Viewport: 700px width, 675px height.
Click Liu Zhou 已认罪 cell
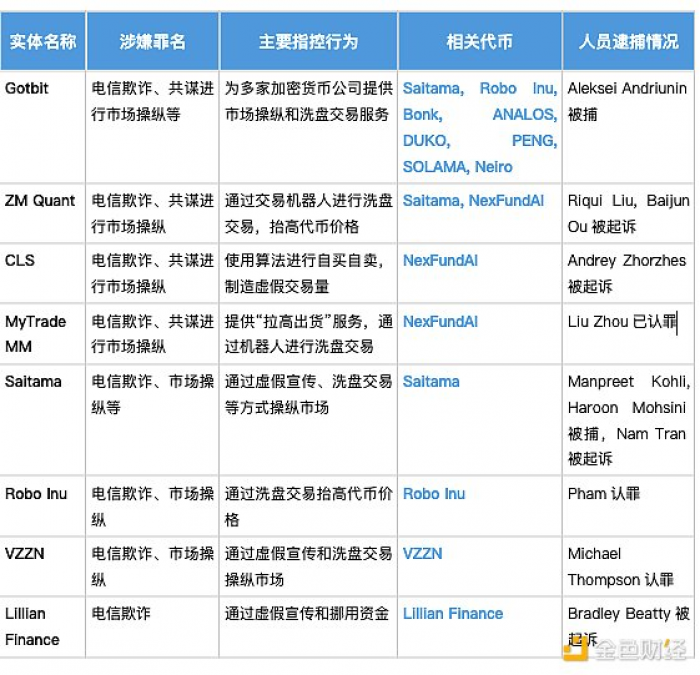point(629,334)
